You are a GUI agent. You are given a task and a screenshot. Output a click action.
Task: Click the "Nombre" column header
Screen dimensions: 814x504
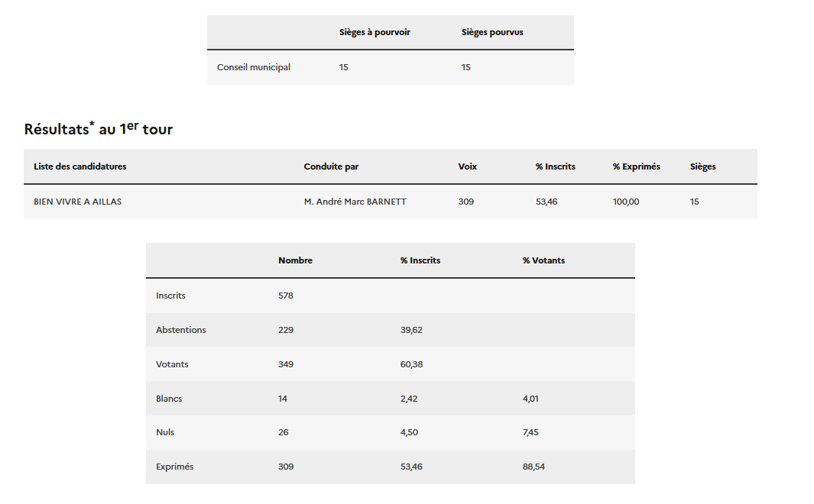click(295, 260)
